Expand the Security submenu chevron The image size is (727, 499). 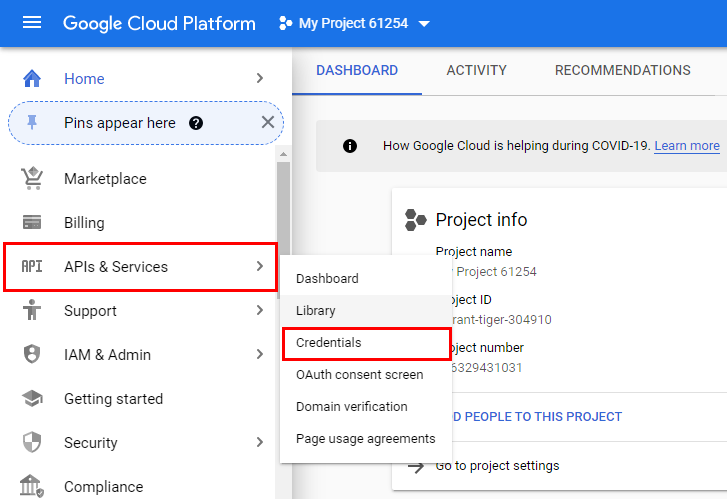click(260, 442)
